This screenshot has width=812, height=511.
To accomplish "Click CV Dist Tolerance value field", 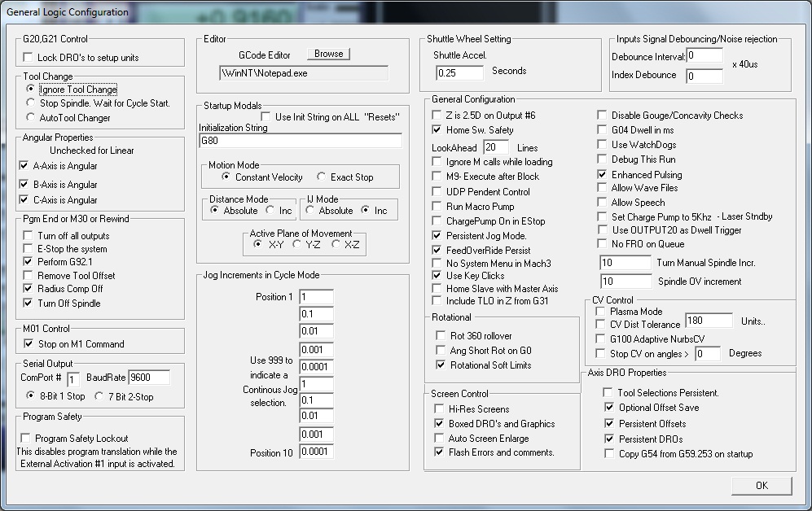I will [709, 321].
